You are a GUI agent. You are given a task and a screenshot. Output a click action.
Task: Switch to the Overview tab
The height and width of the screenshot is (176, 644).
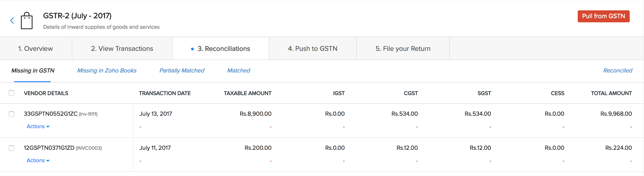click(x=35, y=48)
